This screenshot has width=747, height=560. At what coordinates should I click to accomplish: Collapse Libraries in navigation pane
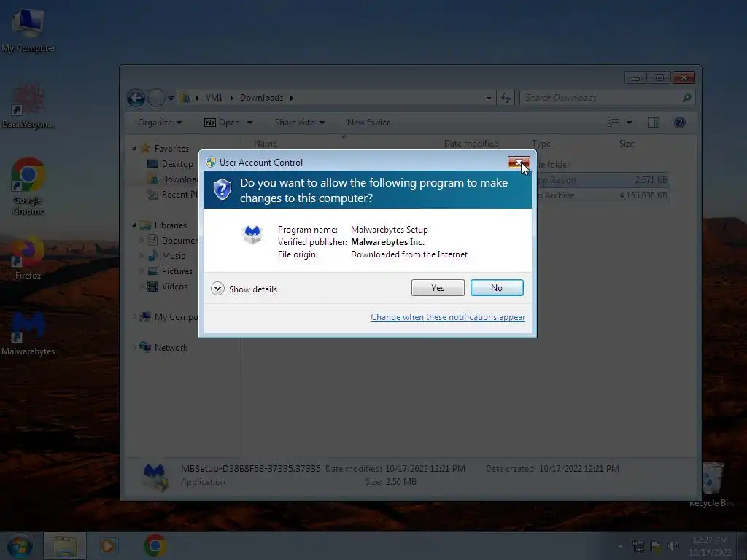134,225
